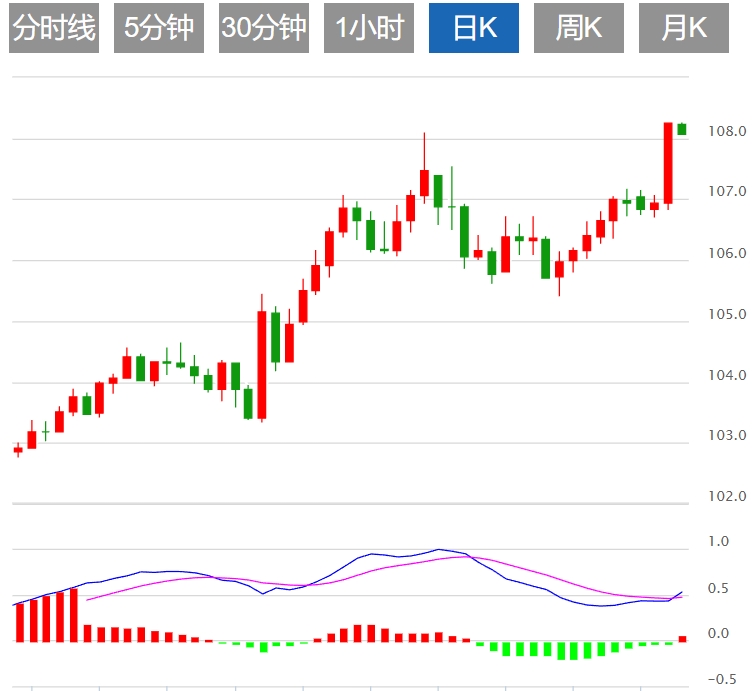Click the -0.5 MACD axis label
Image resolution: width=754 pixels, height=691 pixels.
pos(726,679)
